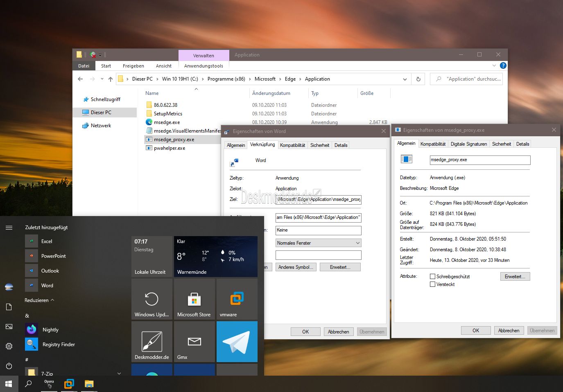Open Opera from the taskbar
563x392 pixels.
[49, 384]
